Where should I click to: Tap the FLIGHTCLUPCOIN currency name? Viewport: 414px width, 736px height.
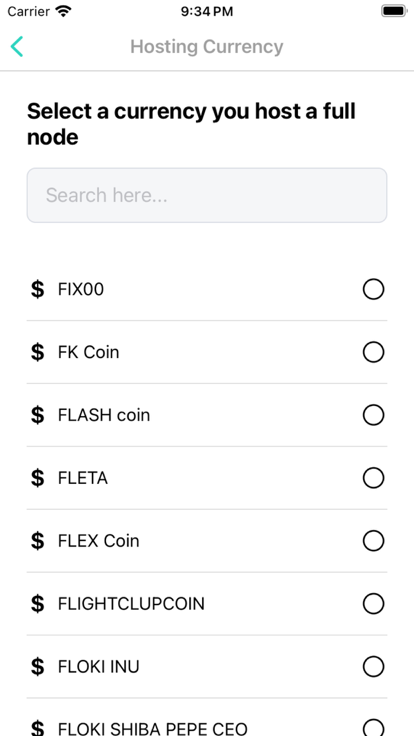[x=131, y=604]
